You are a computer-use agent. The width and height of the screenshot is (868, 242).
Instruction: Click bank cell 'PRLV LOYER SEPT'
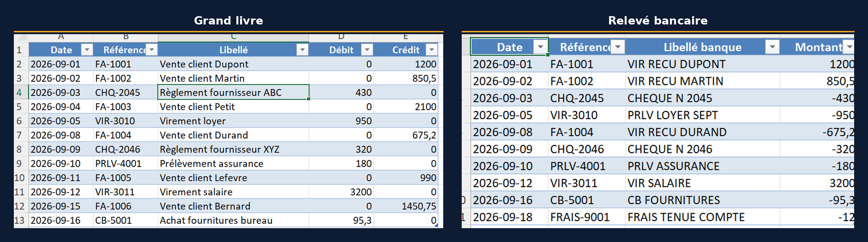(x=702, y=115)
